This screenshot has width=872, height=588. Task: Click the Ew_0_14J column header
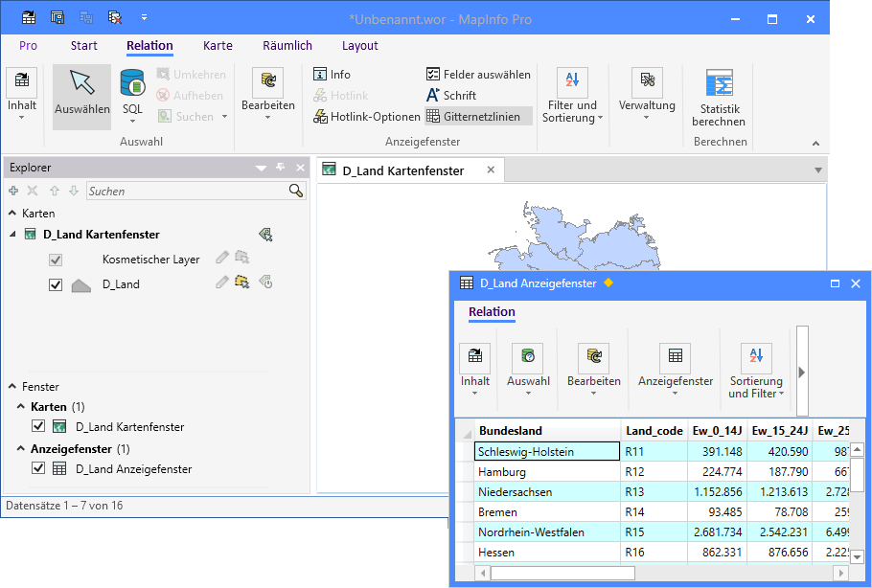(718, 431)
